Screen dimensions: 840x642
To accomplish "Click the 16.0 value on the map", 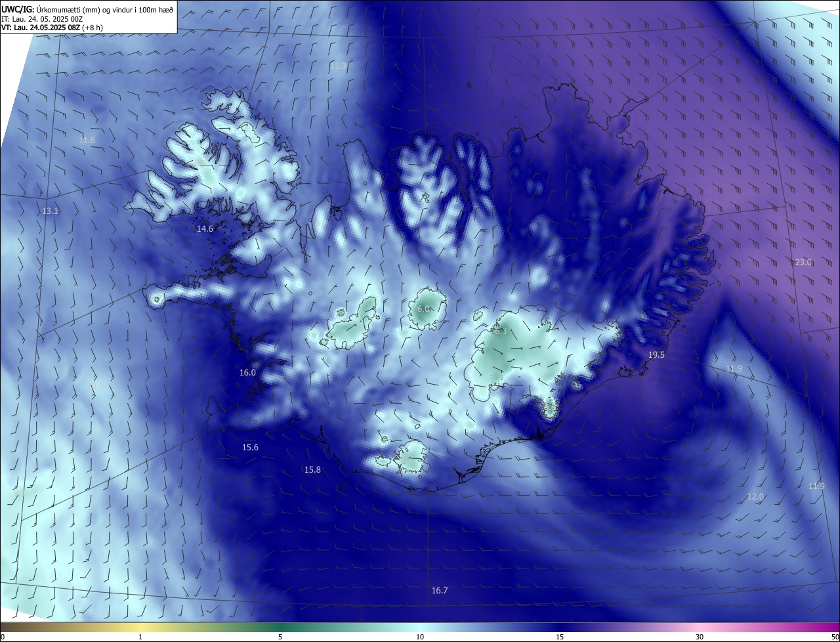I will 247,373.
